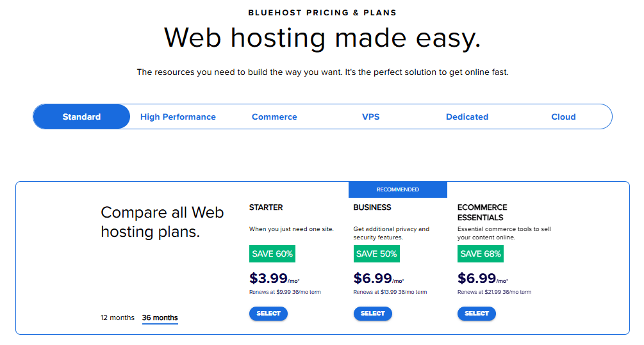Click SELECT for the Starter plan
The width and height of the screenshot is (644, 345).
point(268,314)
